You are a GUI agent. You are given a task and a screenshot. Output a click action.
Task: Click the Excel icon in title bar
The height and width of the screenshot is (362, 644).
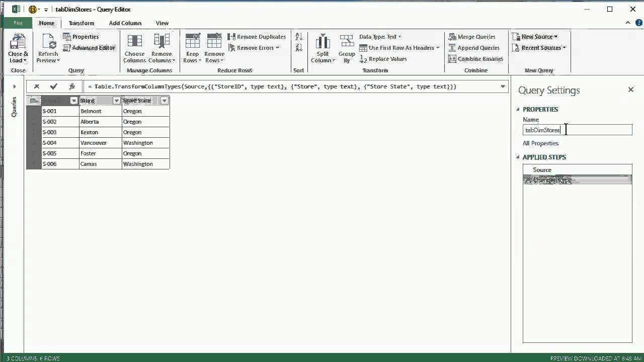[16, 9]
